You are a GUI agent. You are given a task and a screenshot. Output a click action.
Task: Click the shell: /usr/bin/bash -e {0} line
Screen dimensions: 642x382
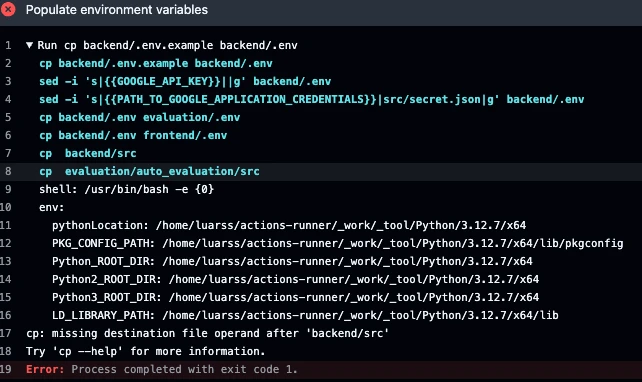coord(127,189)
